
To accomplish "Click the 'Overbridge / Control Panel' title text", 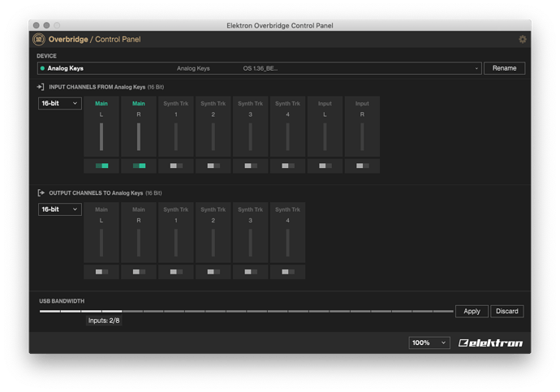I will point(95,39).
